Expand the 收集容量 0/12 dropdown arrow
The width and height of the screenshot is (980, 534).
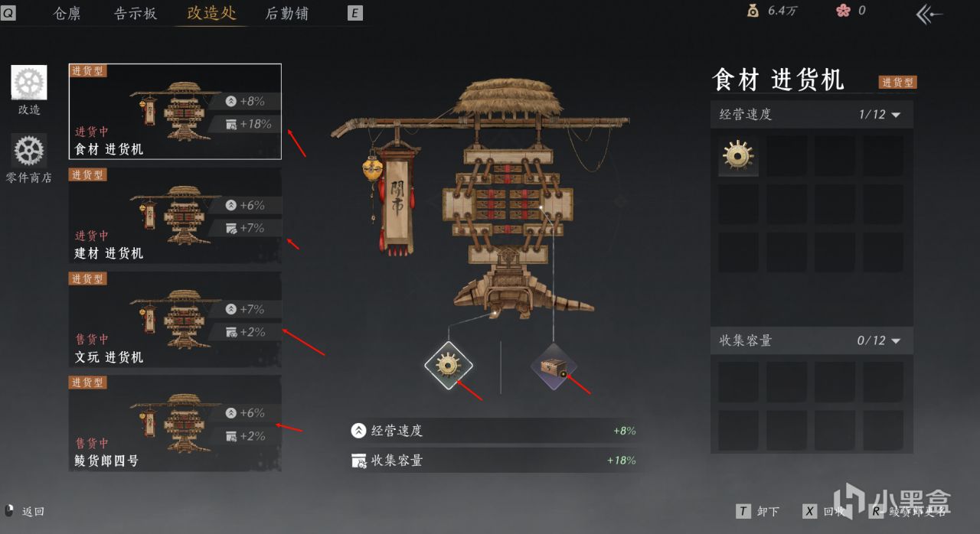pos(897,341)
